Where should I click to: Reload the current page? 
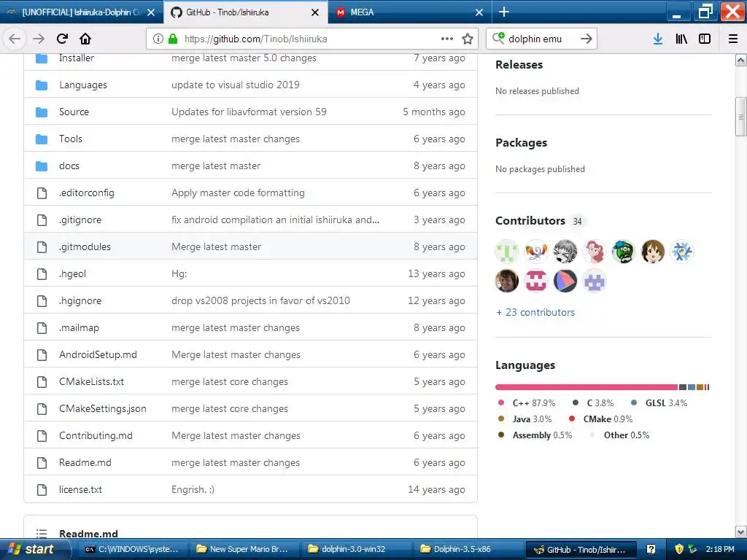pos(62,39)
